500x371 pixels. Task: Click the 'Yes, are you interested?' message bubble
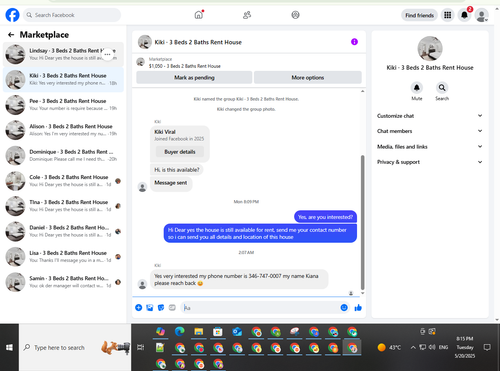pos(325,217)
